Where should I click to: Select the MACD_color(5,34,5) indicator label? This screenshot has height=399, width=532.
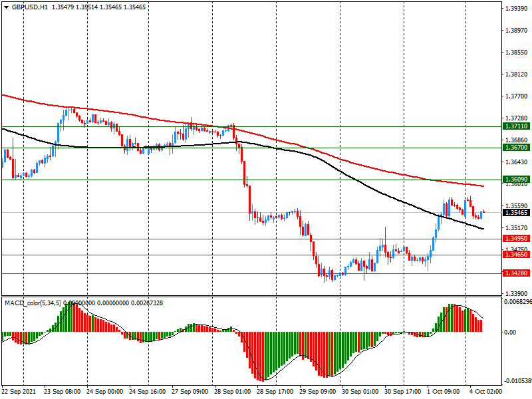[x=33, y=303]
